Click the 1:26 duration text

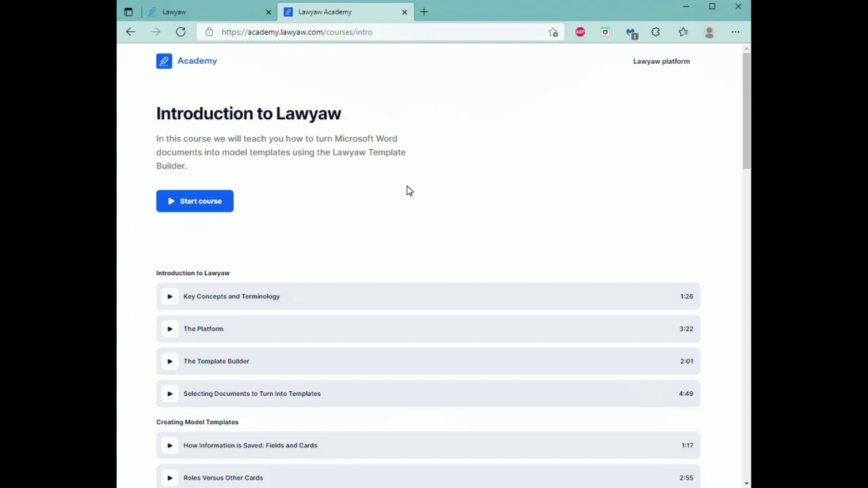pos(686,296)
